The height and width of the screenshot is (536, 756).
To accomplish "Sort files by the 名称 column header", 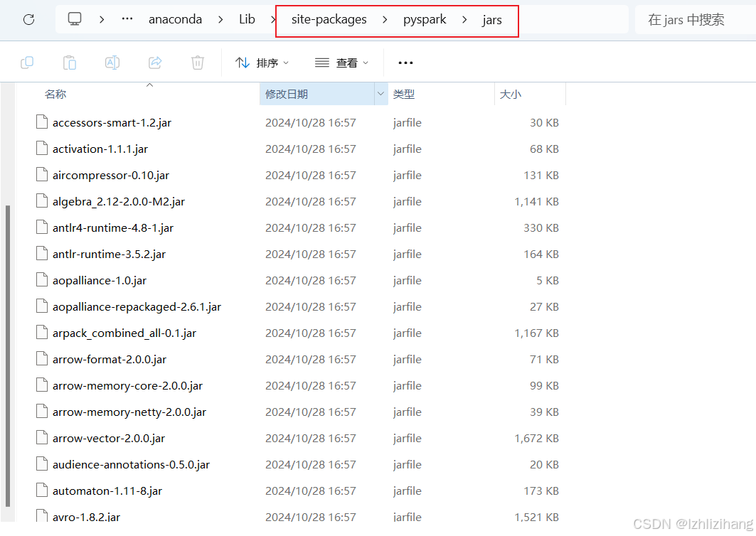I will (x=55, y=93).
